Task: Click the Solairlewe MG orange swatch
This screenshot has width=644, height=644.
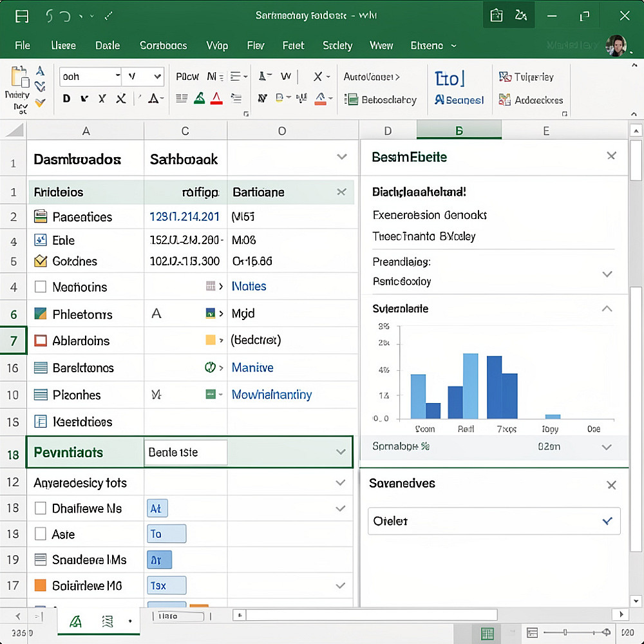Action: click(x=40, y=585)
